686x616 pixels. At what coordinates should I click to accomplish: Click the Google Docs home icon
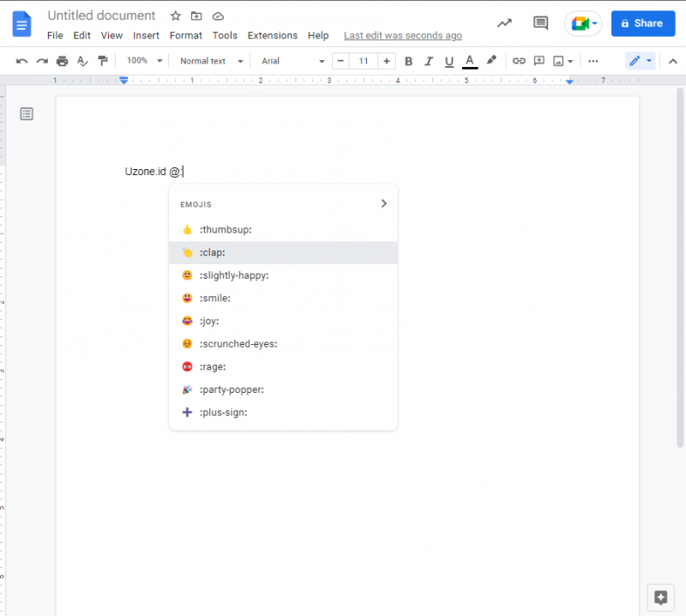click(x=21, y=24)
